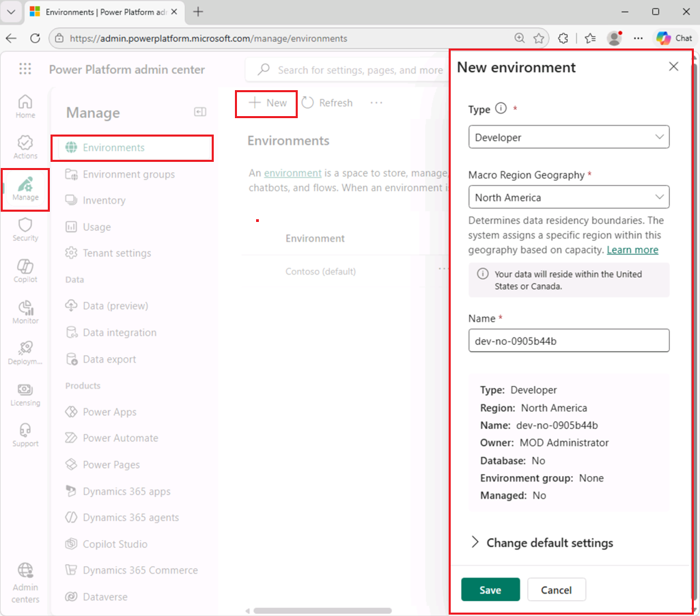Click Cancel in New environment panel
Viewport: 700px width, 616px height.
tap(557, 589)
